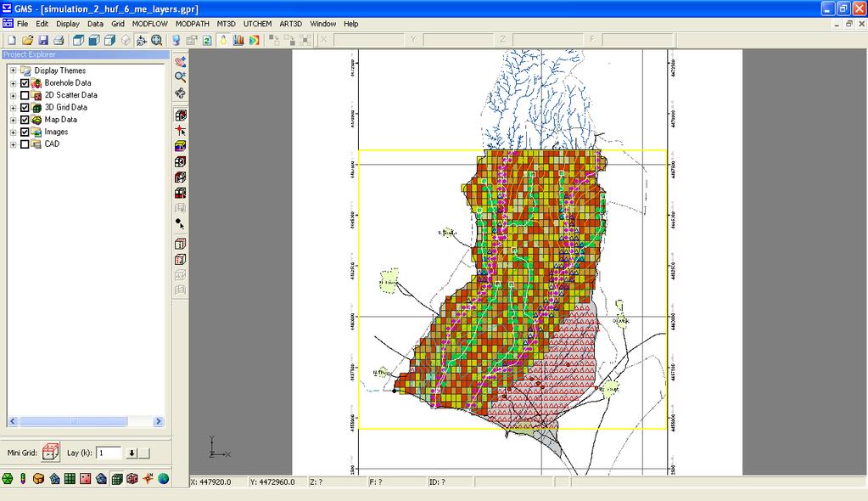
Task: Open the Grid menu
Action: (x=118, y=24)
